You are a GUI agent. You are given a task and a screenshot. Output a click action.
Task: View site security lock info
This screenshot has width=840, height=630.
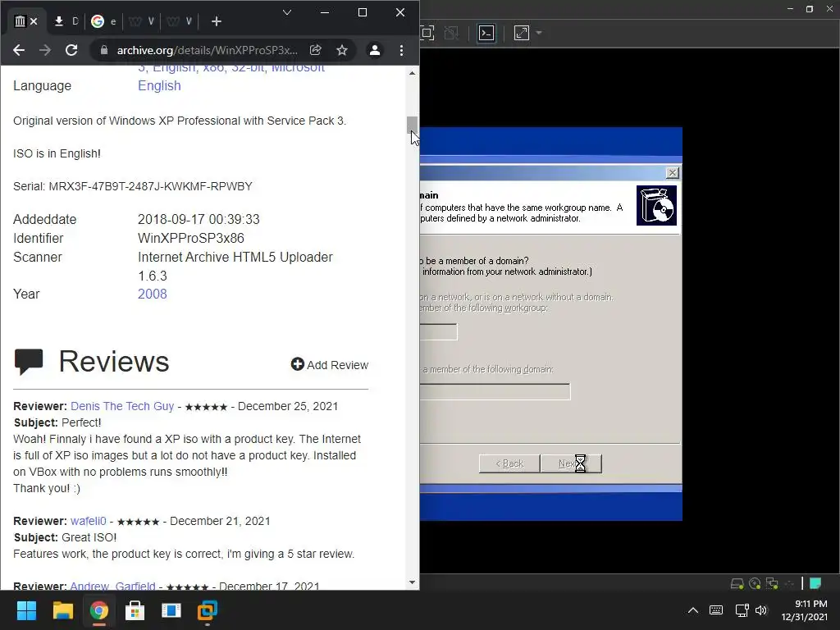point(104,50)
